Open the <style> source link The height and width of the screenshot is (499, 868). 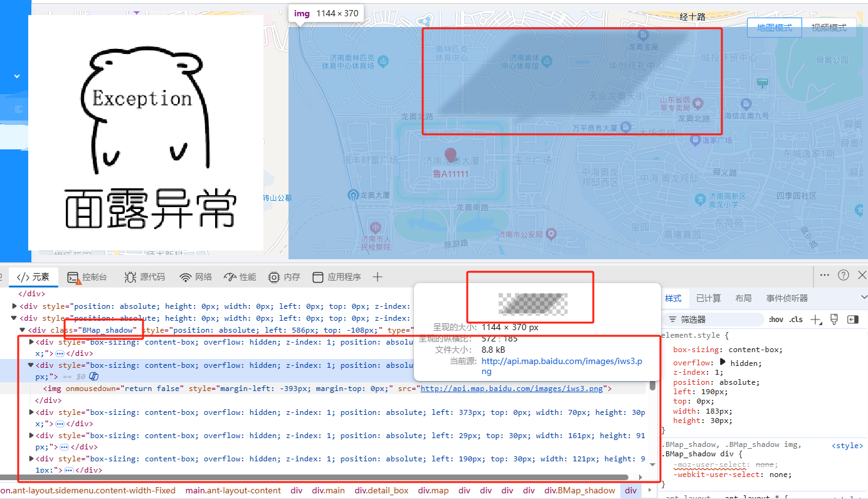pyautogui.click(x=847, y=446)
